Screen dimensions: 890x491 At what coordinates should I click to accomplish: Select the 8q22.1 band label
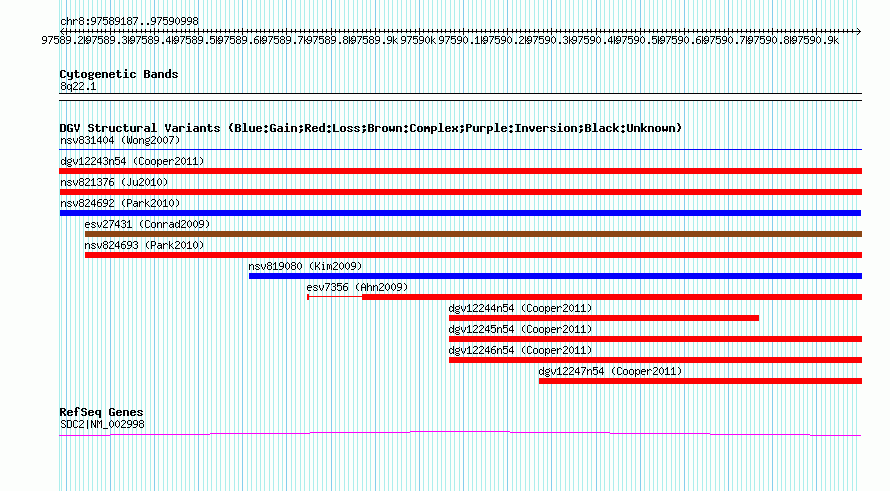tap(78, 86)
